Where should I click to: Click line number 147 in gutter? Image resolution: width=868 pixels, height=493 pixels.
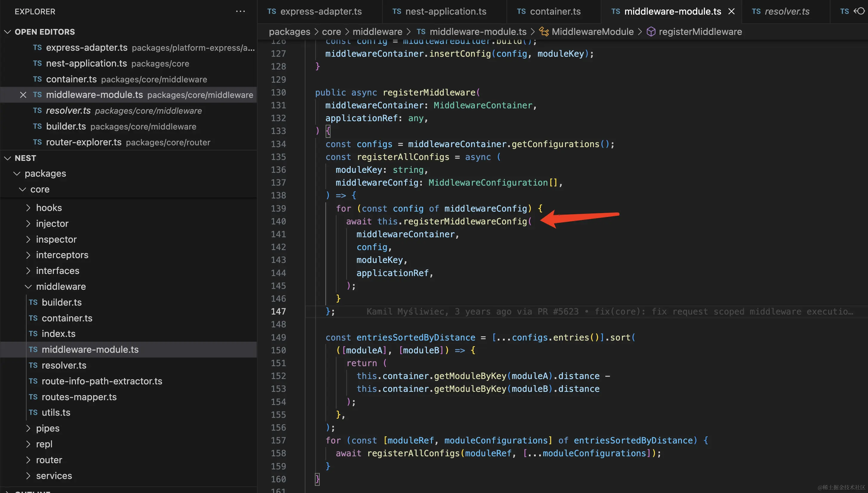point(278,312)
